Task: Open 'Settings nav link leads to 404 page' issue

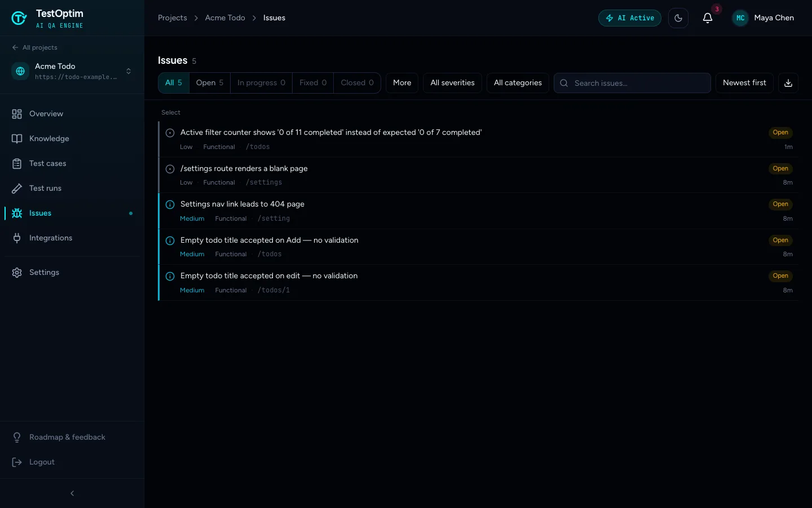Action: tap(479, 211)
